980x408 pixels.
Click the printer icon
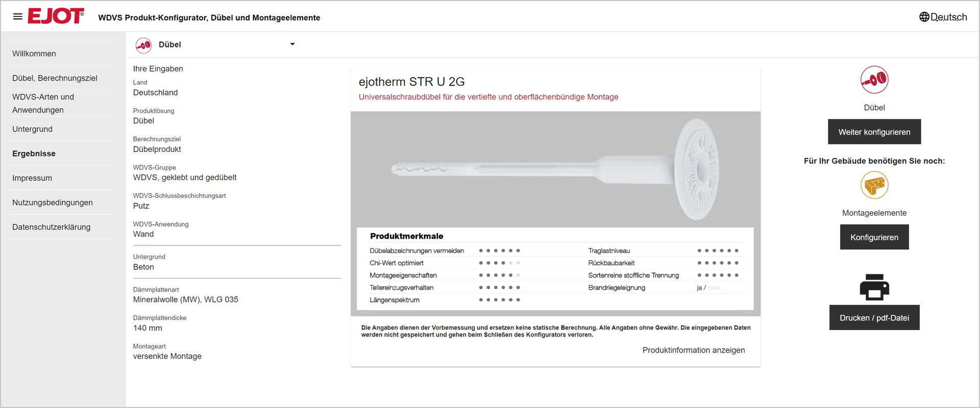[x=874, y=287]
